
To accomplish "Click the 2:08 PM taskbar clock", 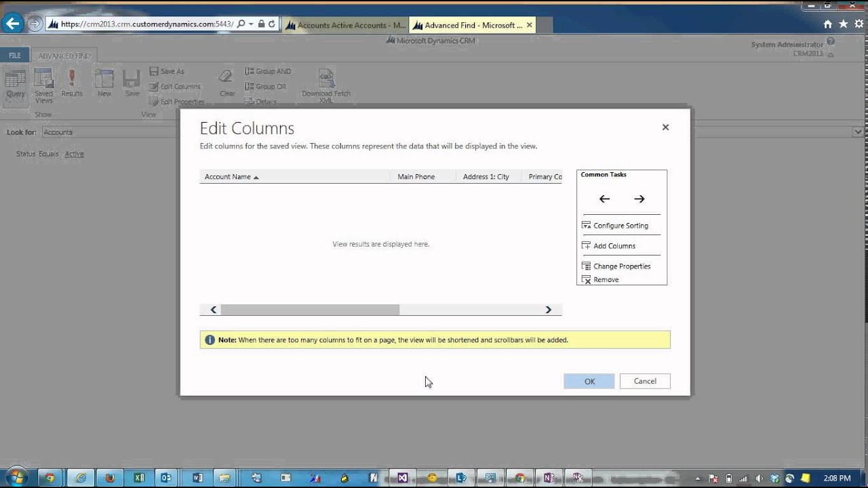I will [x=837, y=479].
